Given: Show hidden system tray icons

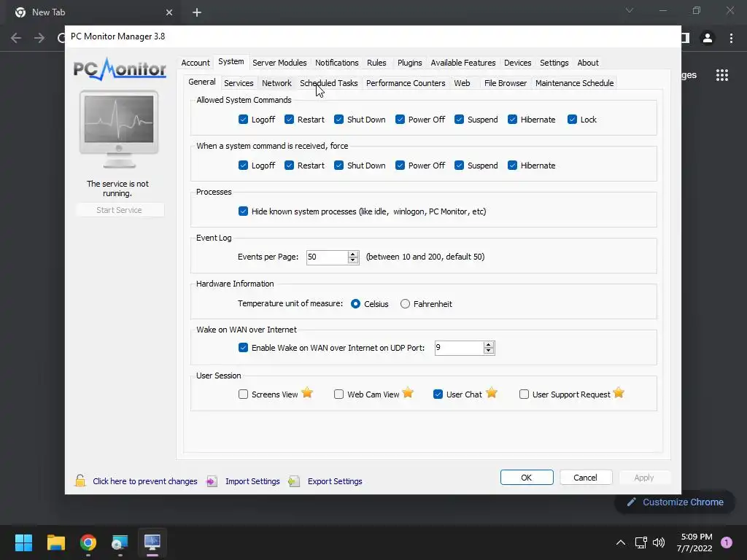Looking at the screenshot, I should coord(620,542).
